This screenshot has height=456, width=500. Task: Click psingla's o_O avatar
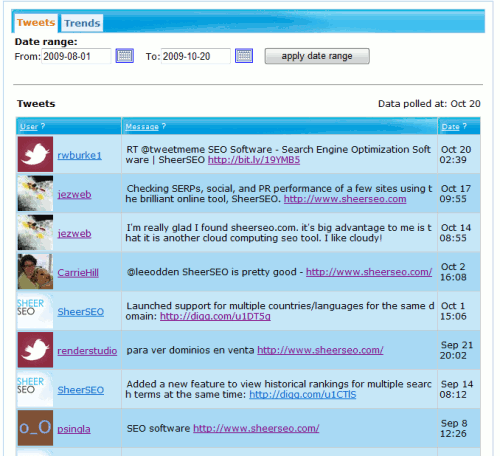(x=35, y=428)
